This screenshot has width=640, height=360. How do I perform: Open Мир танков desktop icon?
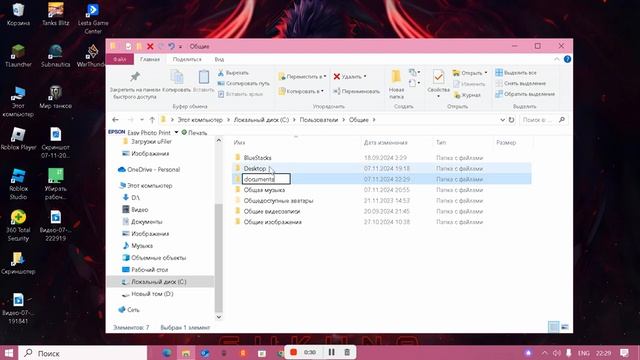[x=56, y=97]
